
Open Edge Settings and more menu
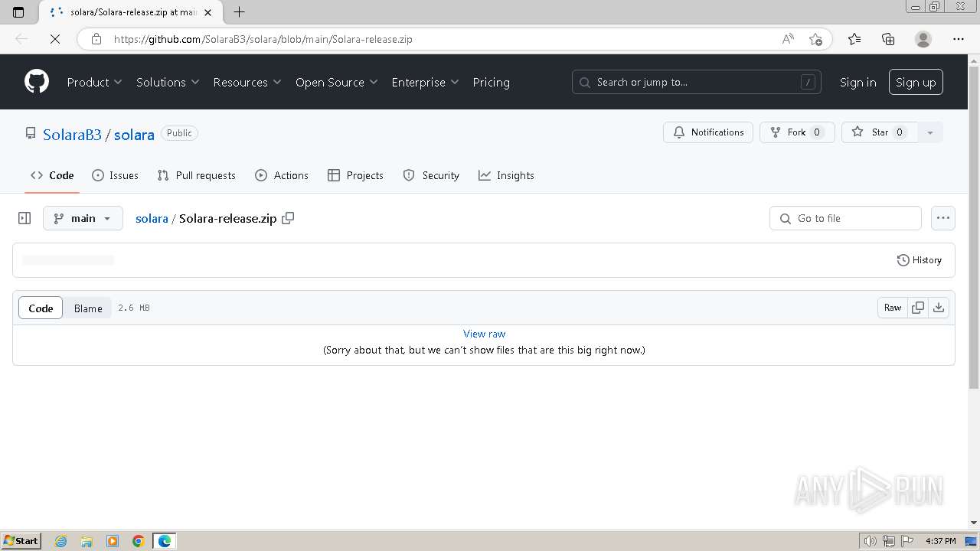[959, 39]
